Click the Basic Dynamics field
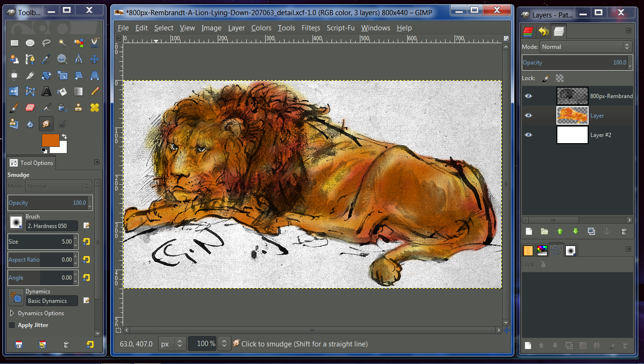This screenshot has height=364, width=644. click(53, 301)
